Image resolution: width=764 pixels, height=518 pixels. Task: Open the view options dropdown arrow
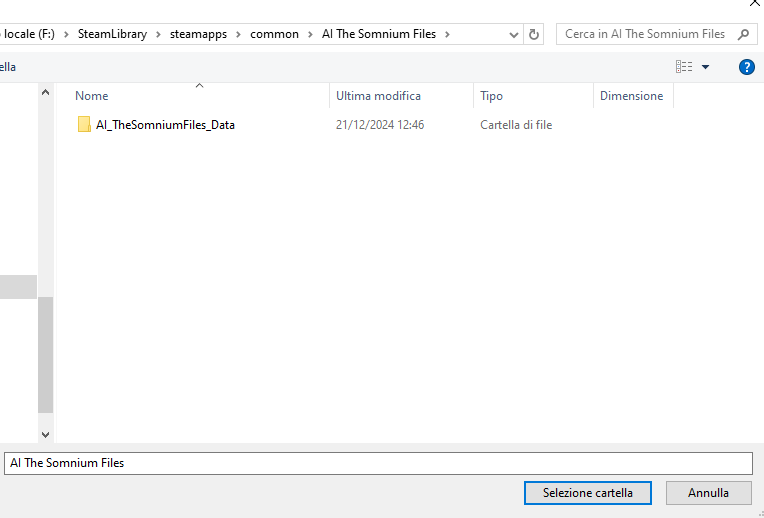[705, 67]
